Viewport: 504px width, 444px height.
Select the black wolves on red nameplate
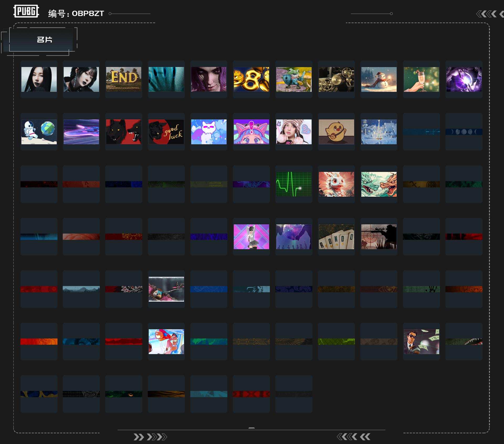[x=124, y=132]
